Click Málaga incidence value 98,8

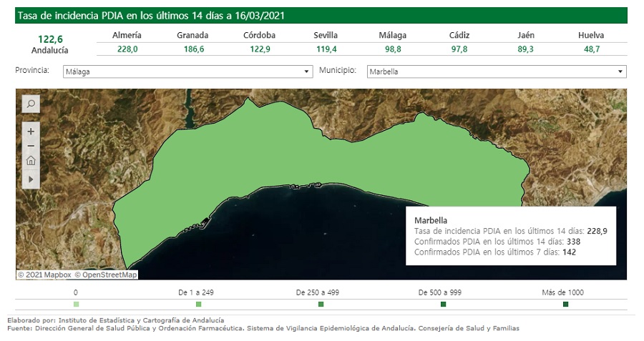[x=393, y=49]
